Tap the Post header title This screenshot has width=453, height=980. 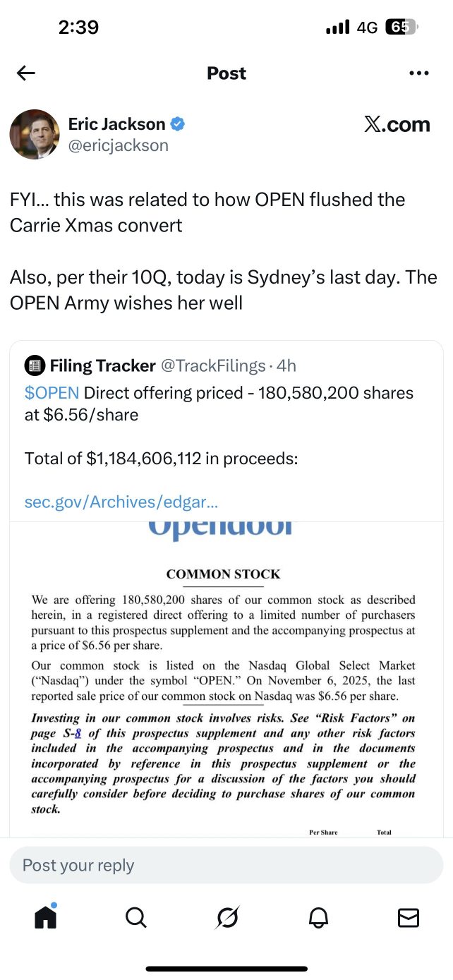pos(226,73)
